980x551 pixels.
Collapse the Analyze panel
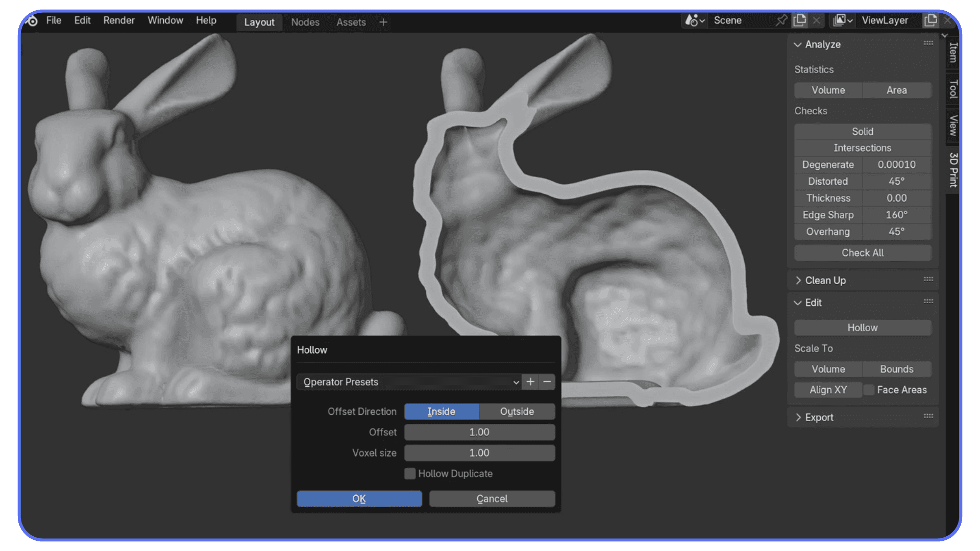798,45
